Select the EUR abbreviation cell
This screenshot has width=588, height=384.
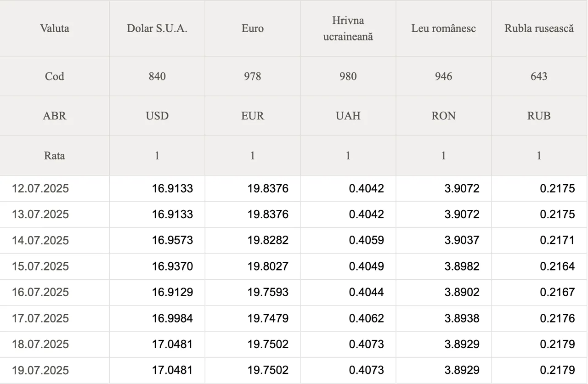[x=253, y=116]
